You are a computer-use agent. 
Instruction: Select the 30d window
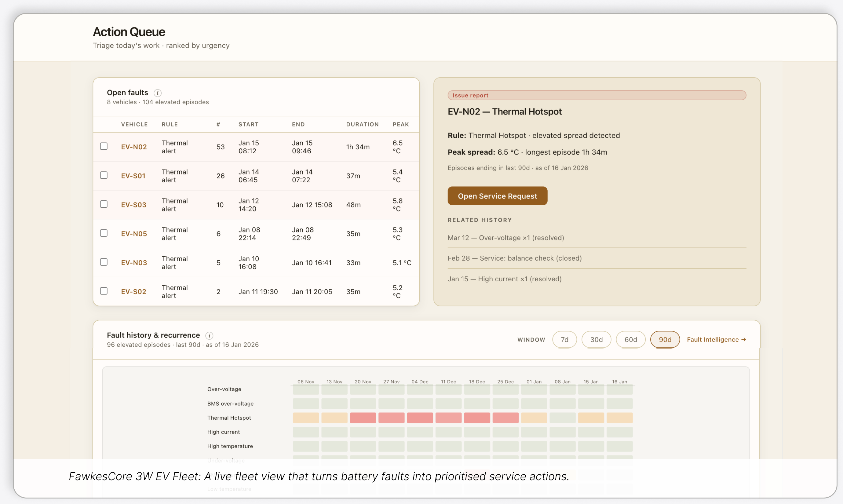coord(597,340)
